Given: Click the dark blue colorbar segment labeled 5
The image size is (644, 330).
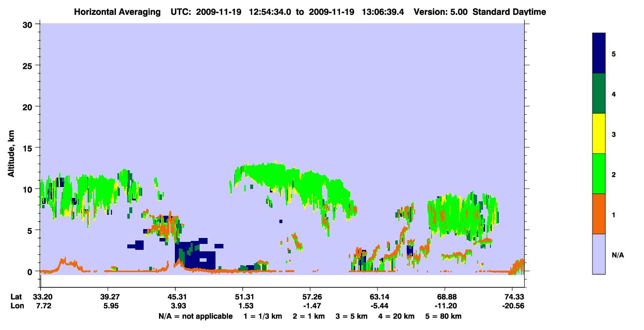Looking at the screenshot, I should (599, 53).
